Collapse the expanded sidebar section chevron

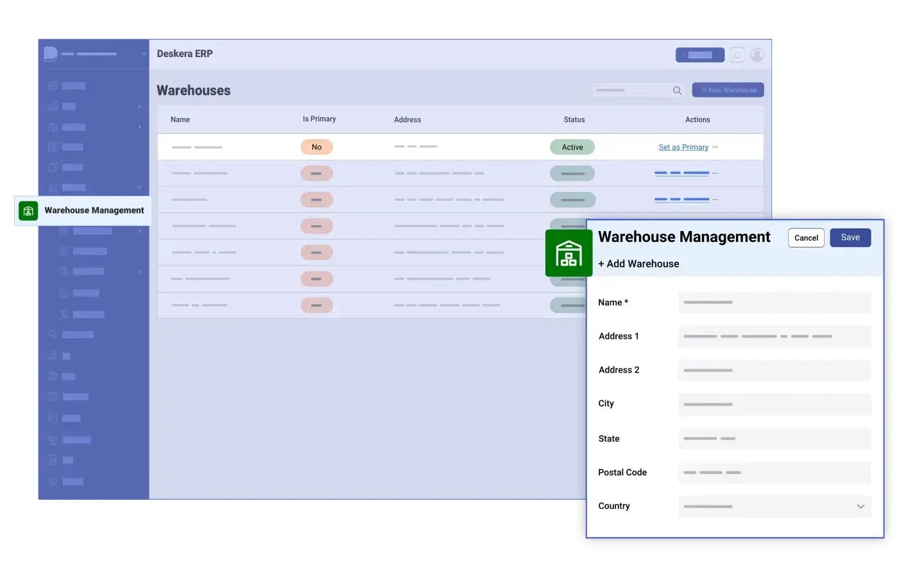pos(139,187)
